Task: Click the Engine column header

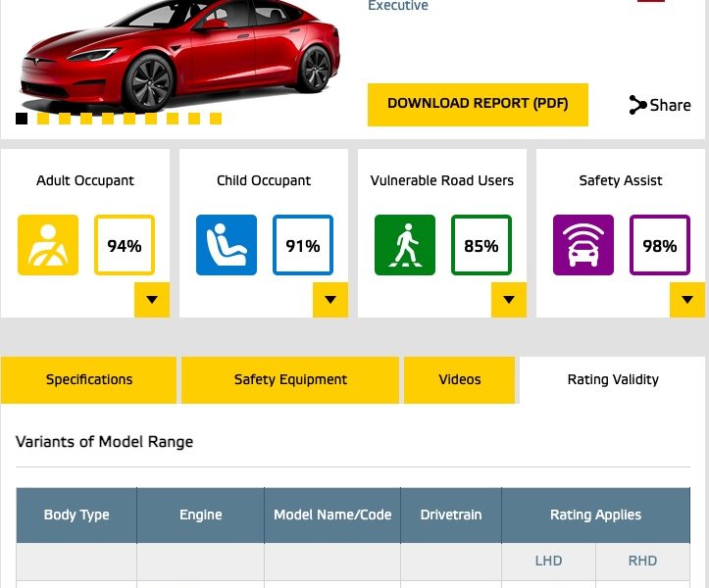Action: (x=200, y=514)
